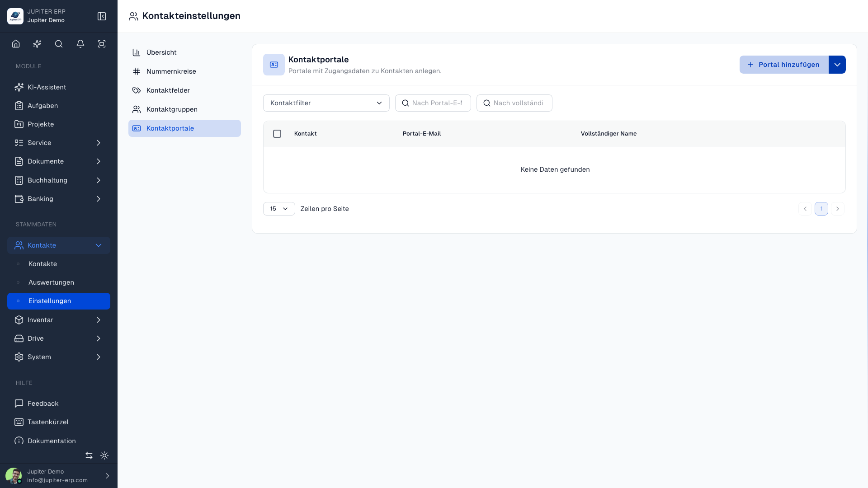The width and height of the screenshot is (868, 488).
Task: Expand the Service menu chevron
Action: click(x=99, y=143)
